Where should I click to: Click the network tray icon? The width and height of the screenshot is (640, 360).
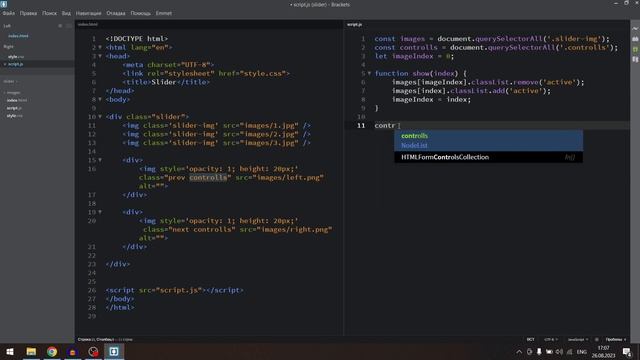tap(569, 351)
